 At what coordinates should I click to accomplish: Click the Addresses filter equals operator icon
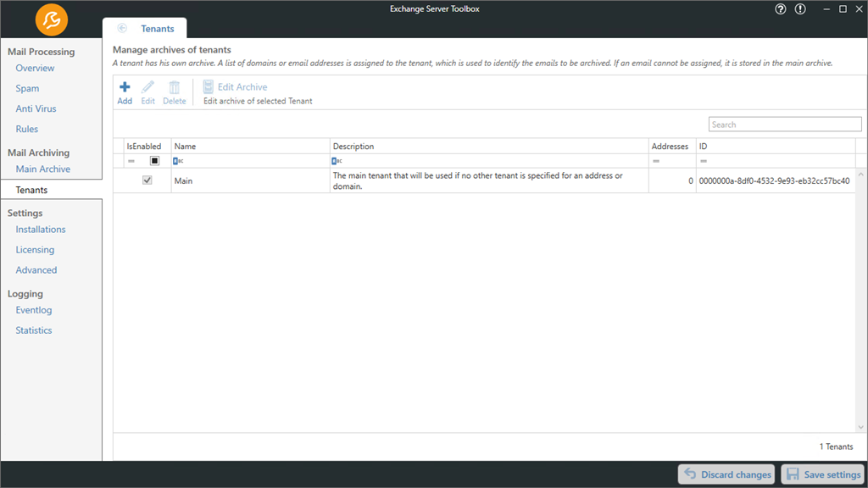pos(656,161)
